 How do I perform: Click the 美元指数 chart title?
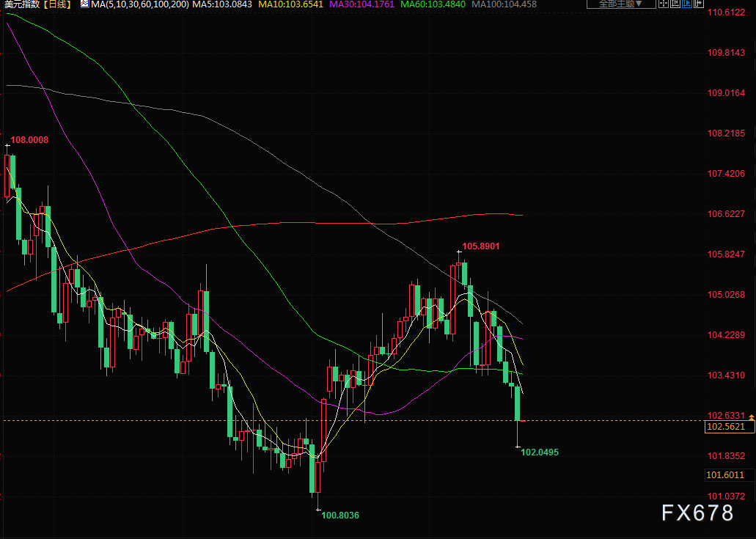tap(21, 4)
